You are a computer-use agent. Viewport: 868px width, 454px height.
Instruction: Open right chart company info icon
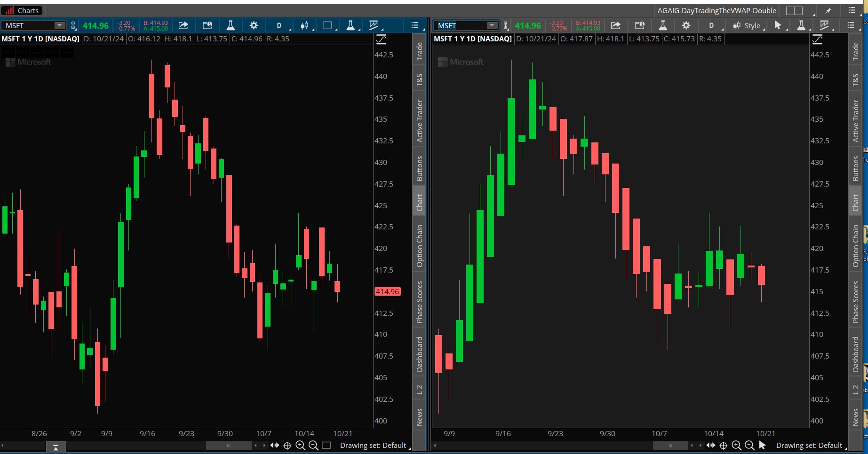[639, 25]
